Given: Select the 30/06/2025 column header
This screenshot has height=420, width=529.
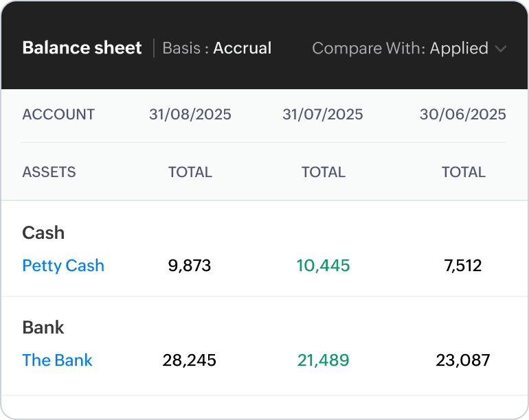Looking at the screenshot, I should 462,115.
